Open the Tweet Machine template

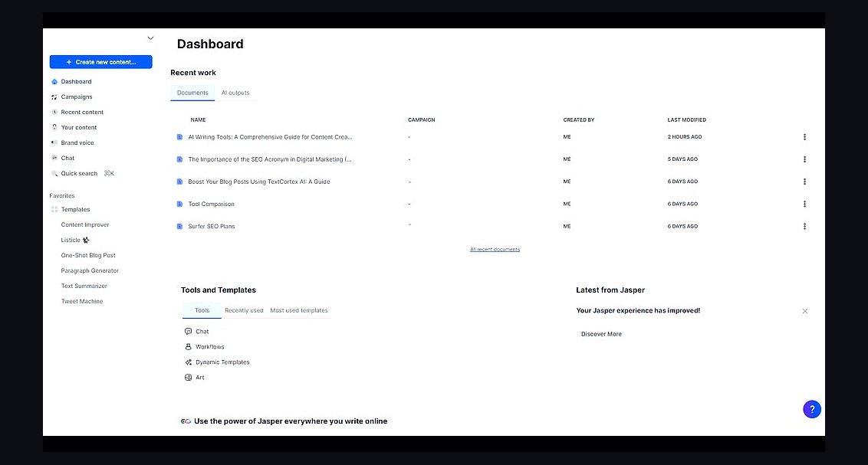82,301
